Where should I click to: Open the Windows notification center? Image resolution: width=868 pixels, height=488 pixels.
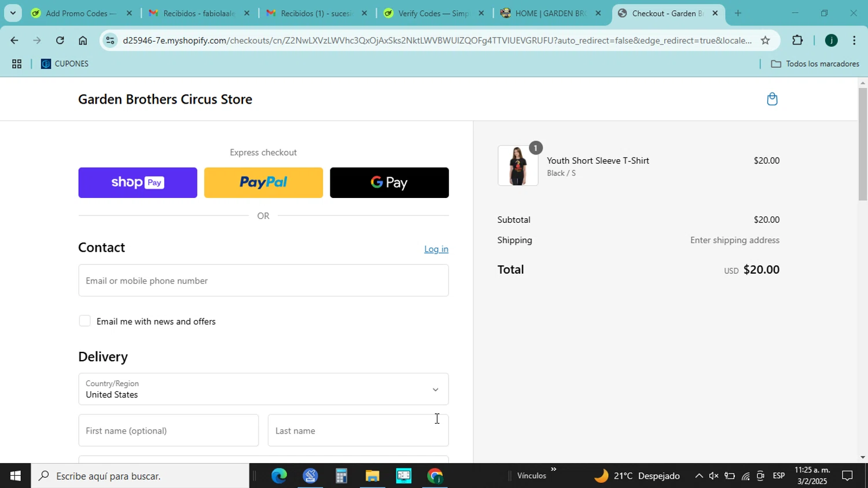[847, 476]
